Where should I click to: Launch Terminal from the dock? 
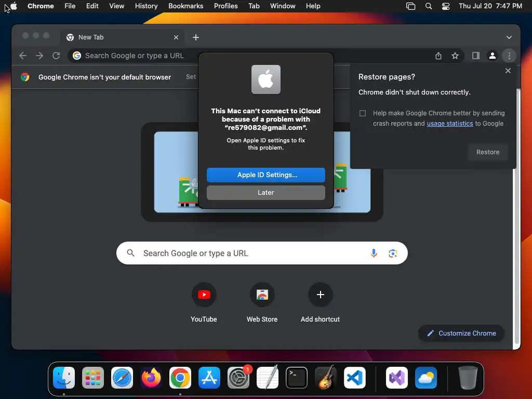[297, 377]
